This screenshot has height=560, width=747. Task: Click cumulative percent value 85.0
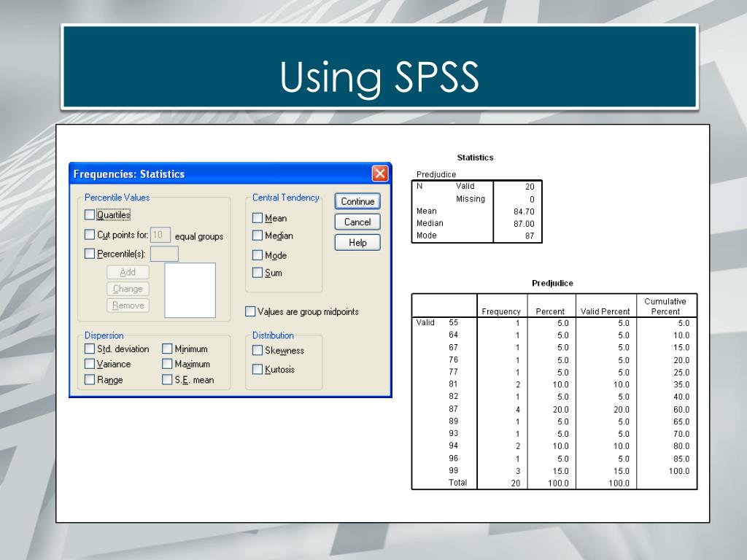[681, 459]
